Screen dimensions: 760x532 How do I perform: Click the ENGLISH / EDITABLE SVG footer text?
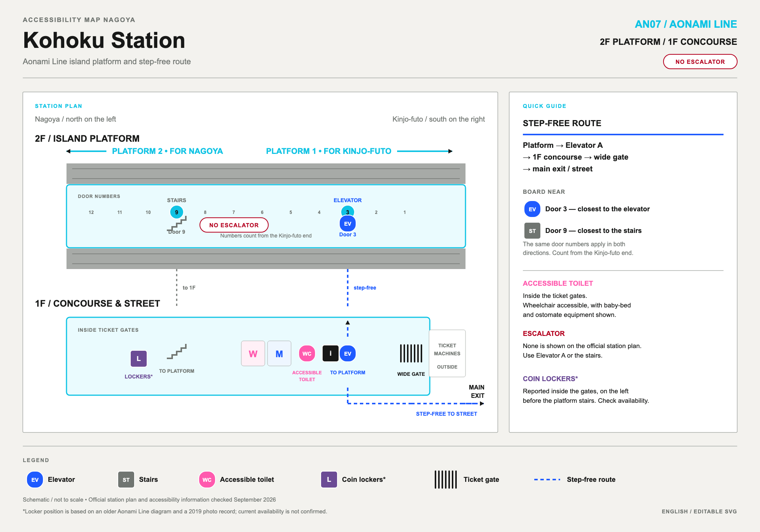pyautogui.click(x=699, y=511)
